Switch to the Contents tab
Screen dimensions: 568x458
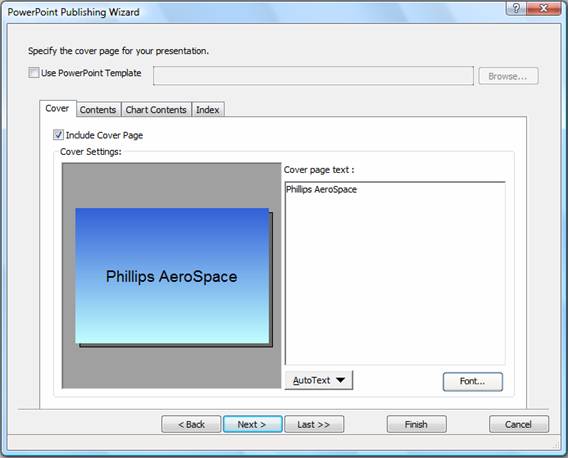pos(98,109)
